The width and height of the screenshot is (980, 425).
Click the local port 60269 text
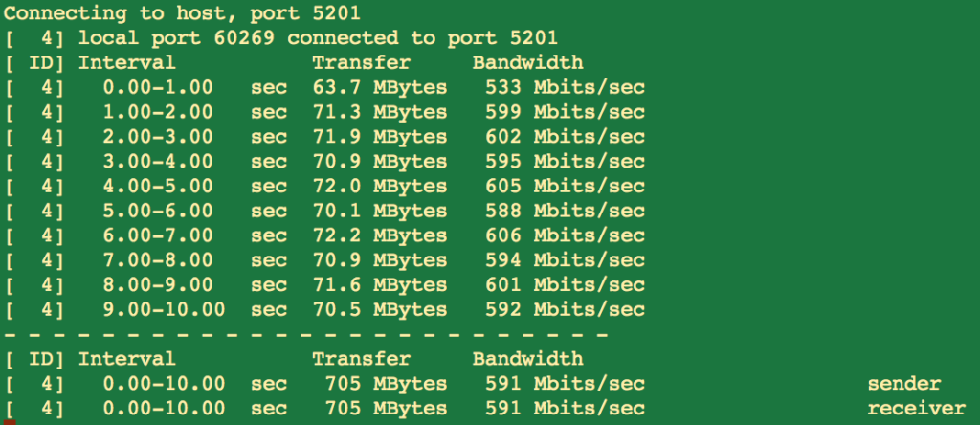(176, 38)
